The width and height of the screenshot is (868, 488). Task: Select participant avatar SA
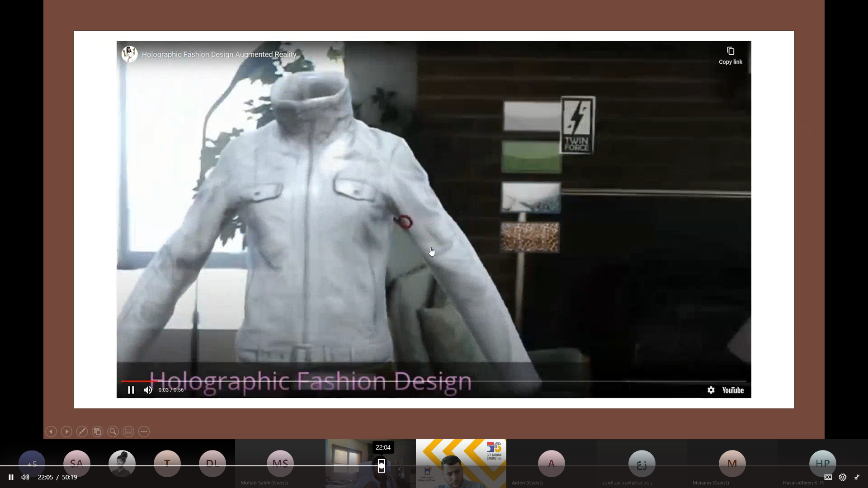click(x=77, y=464)
